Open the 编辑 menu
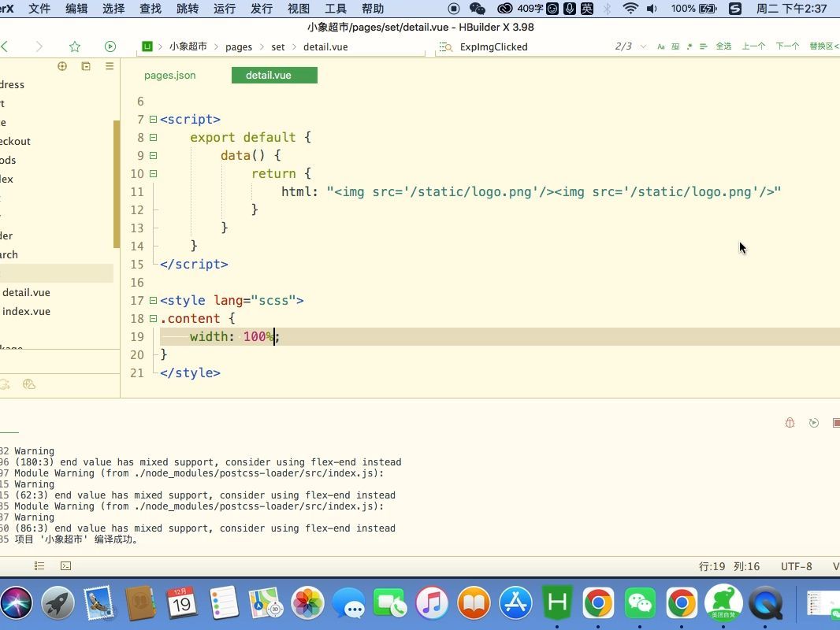 point(76,9)
